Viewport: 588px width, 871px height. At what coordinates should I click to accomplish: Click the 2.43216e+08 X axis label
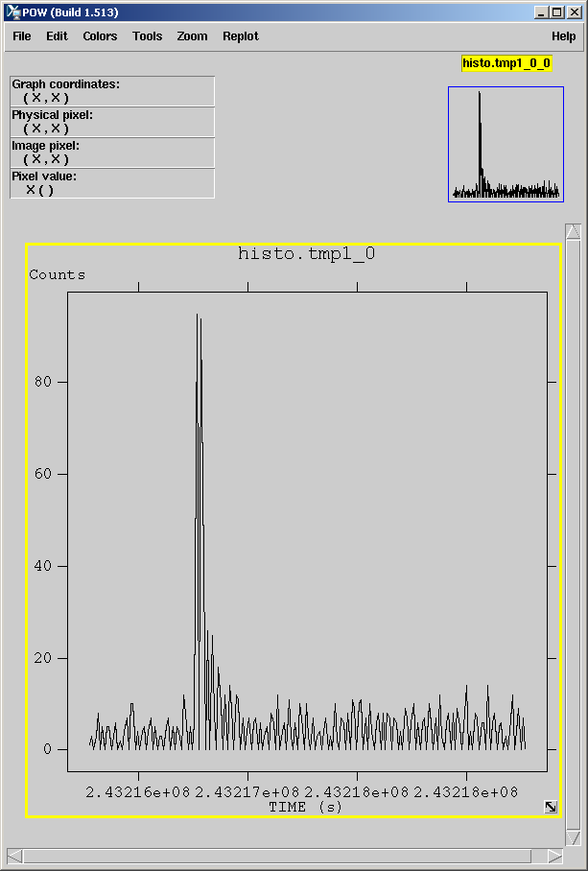[x=138, y=792]
